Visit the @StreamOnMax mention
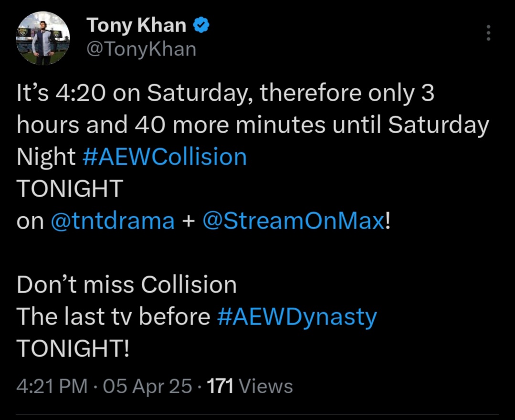Screen dimensions: 515x420 coord(293,221)
